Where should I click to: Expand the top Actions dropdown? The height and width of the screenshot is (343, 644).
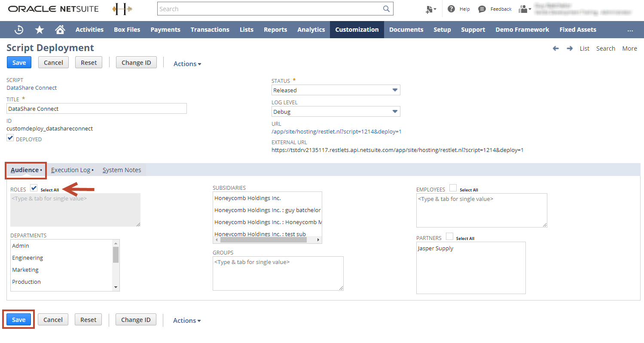pos(187,64)
